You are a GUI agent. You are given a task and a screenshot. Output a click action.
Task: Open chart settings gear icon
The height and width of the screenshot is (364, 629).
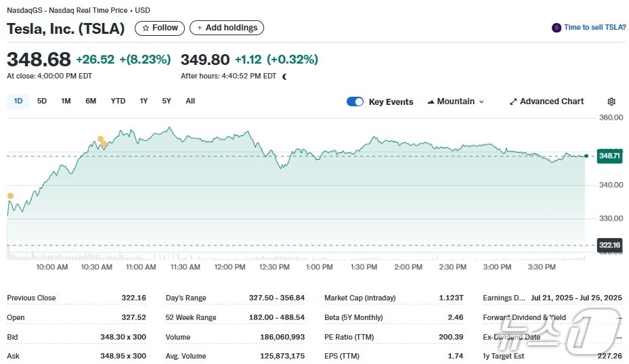[x=611, y=101]
